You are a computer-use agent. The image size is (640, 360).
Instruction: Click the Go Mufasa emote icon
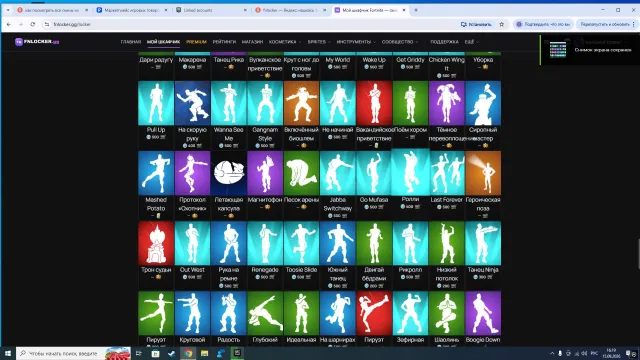tap(374, 173)
